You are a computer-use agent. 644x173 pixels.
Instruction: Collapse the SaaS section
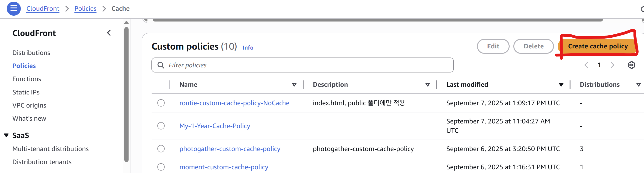pyautogui.click(x=7, y=135)
